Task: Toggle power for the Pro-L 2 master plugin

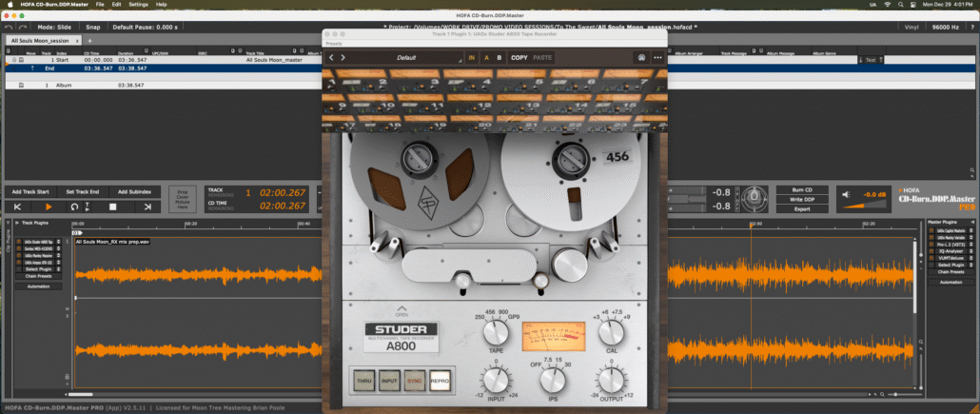Action: pos(932,245)
